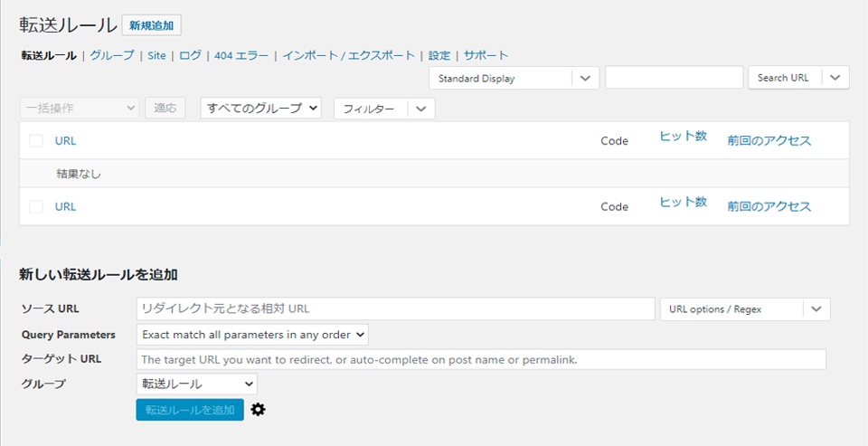This screenshot has width=868, height=446.
Task: Open the すべてのグループ group filter
Action: pyautogui.click(x=261, y=108)
